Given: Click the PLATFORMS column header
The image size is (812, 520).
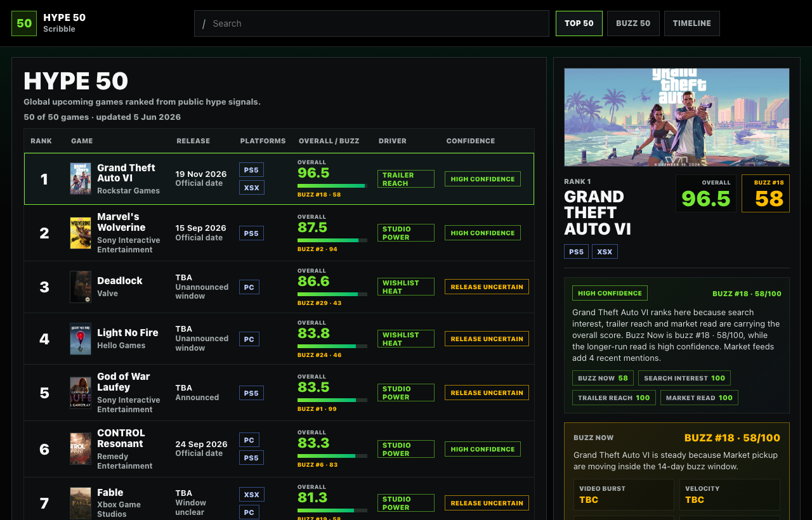Looking at the screenshot, I should pos(263,141).
